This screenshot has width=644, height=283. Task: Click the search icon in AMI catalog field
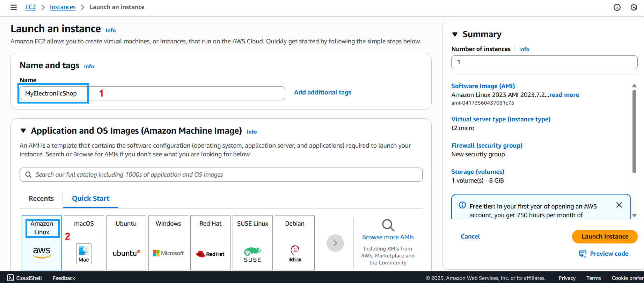click(x=28, y=175)
